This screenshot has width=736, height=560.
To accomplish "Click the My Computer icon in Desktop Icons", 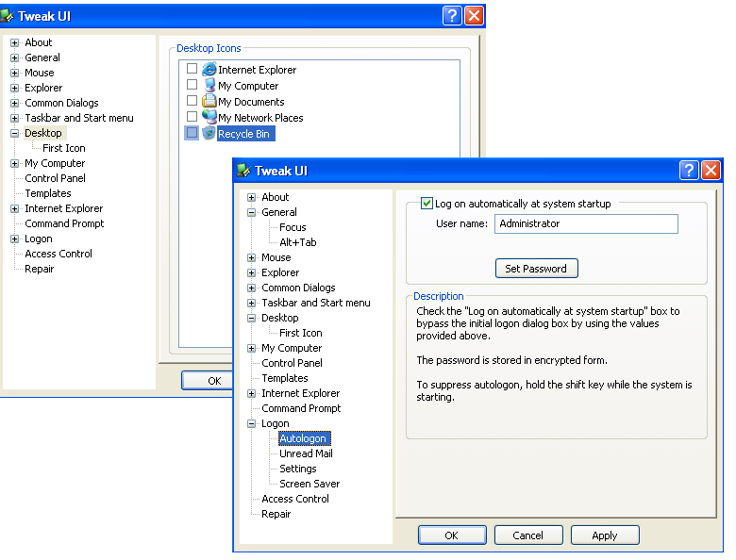I will 209,86.
